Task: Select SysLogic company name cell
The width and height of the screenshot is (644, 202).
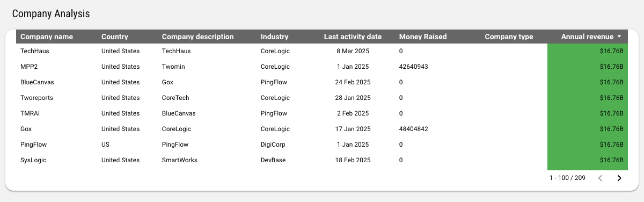Action: coord(34,160)
